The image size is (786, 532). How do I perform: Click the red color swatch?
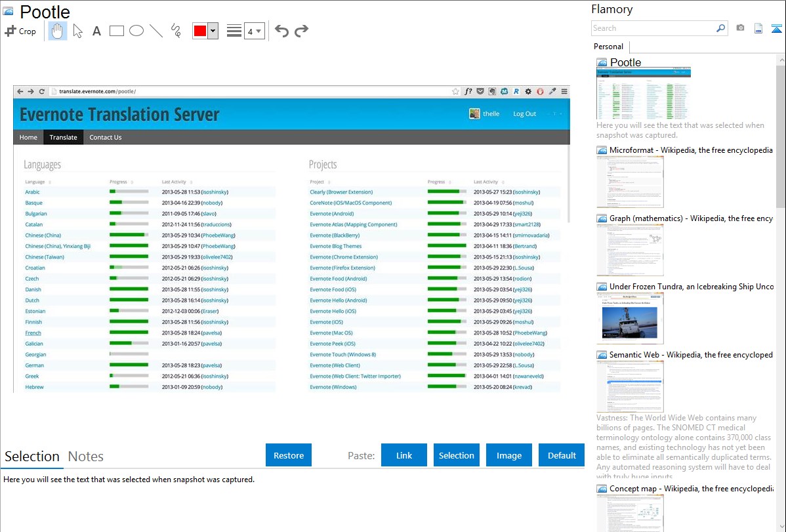point(200,31)
